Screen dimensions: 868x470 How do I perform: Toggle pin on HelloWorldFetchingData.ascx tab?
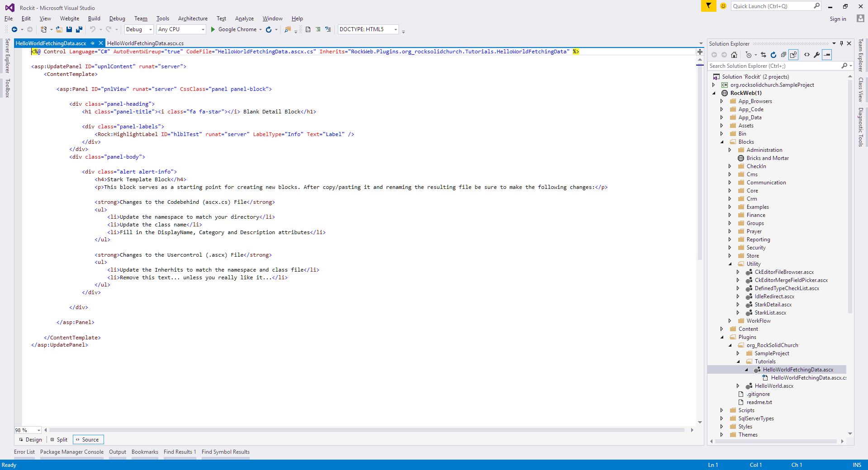coord(93,43)
